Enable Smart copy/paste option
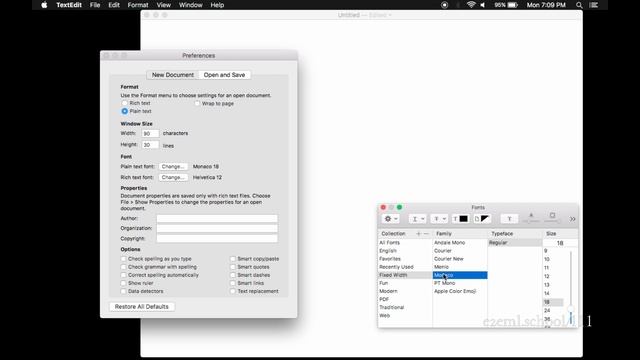This screenshot has width=640, height=360. point(233,259)
